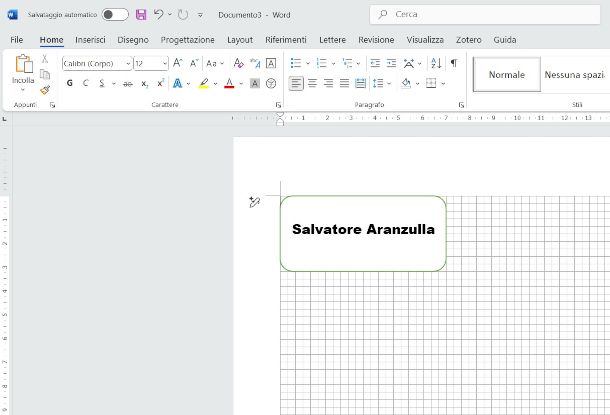Sort text with the A-Z sort icon
This screenshot has height=415, width=610.
435,62
